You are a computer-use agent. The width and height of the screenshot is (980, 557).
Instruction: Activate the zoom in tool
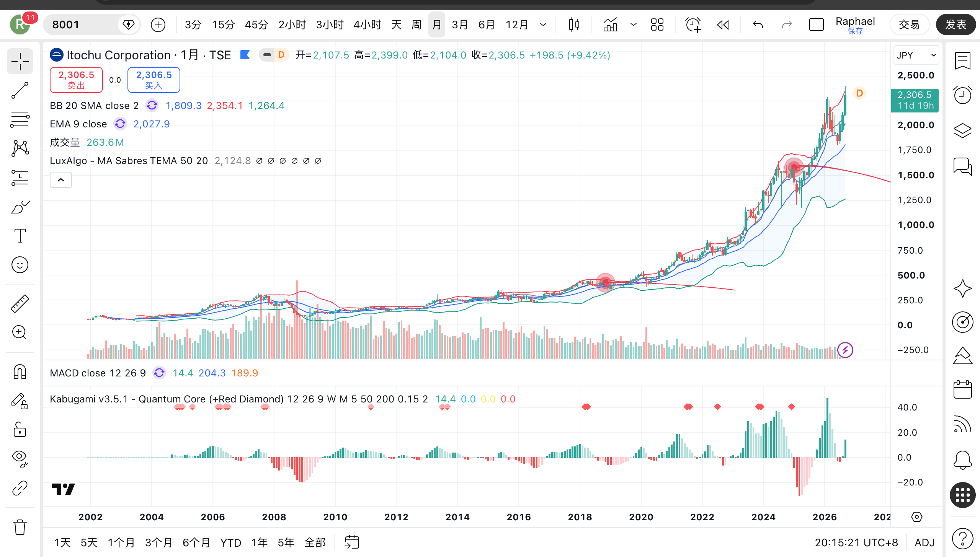tap(20, 332)
